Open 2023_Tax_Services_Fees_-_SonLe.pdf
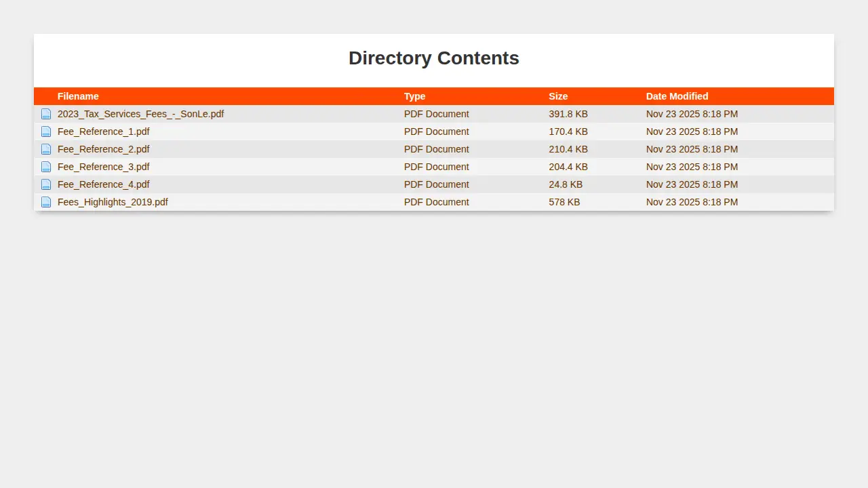The height and width of the screenshot is (488, 868). coord(140,114)
